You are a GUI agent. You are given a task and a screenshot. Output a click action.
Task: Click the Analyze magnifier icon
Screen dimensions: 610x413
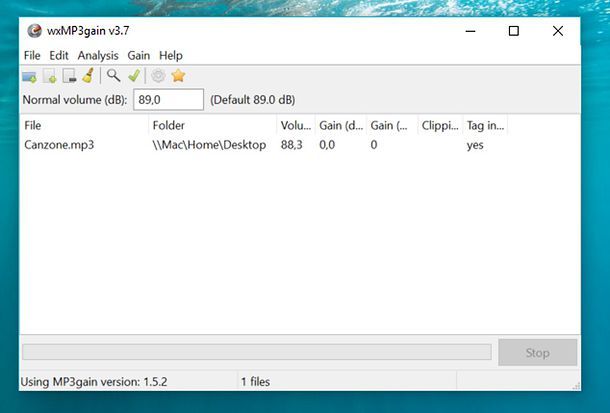(113, 75)
